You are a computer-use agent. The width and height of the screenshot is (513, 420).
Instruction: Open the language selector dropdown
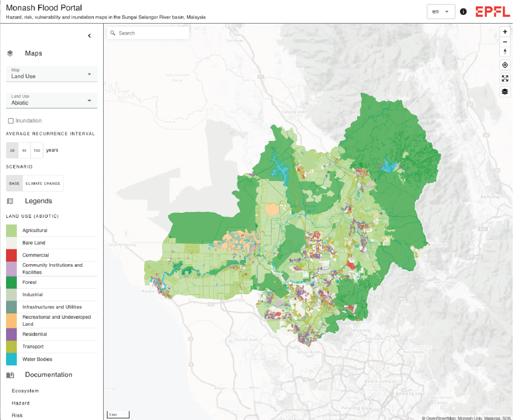(x=440, y=12)
